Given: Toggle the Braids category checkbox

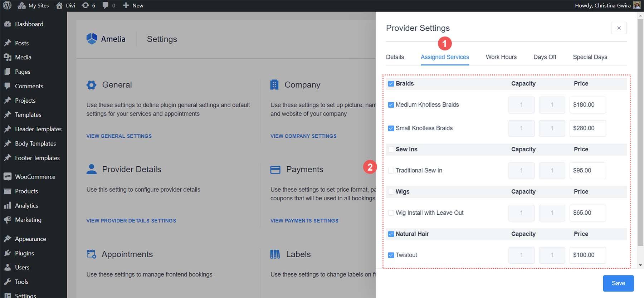Looking at the screenshot, I should pyautogui.click(x=391, y=84).
